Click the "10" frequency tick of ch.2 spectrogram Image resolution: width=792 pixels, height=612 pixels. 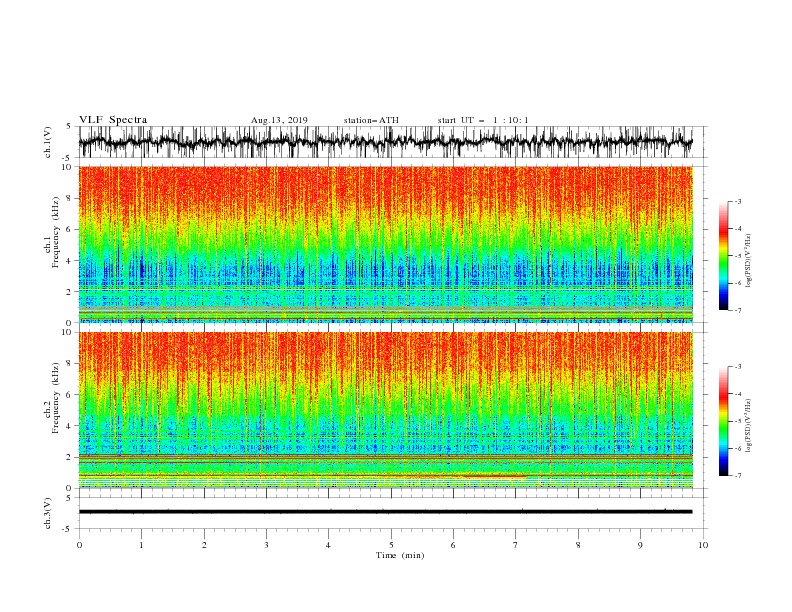(x=67, y=332)
